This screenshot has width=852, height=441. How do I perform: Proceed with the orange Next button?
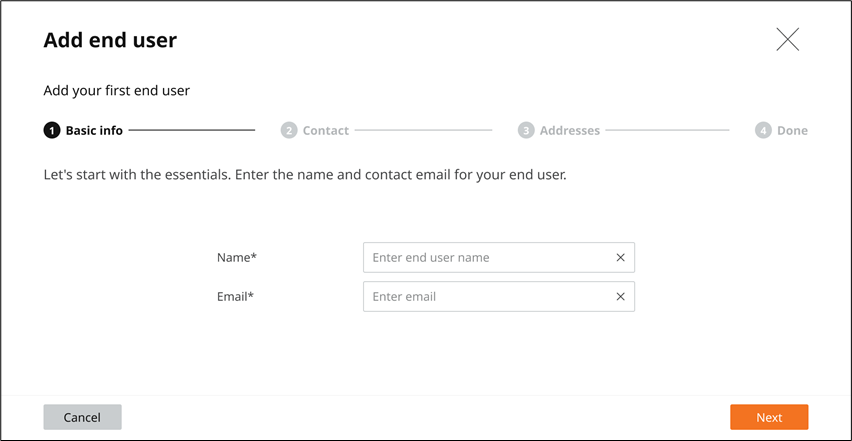click(x=768, y=417)
